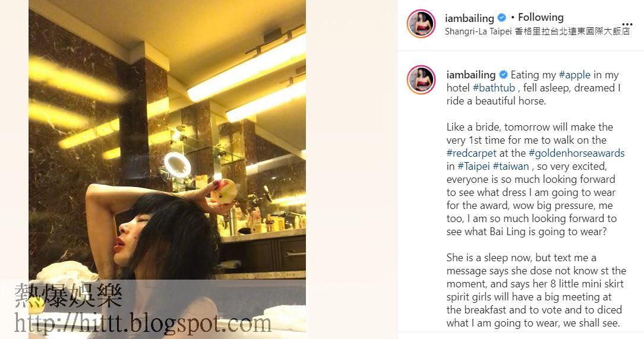Open the #bathtub hashtag
644x339 pixels.
(494, 88)
